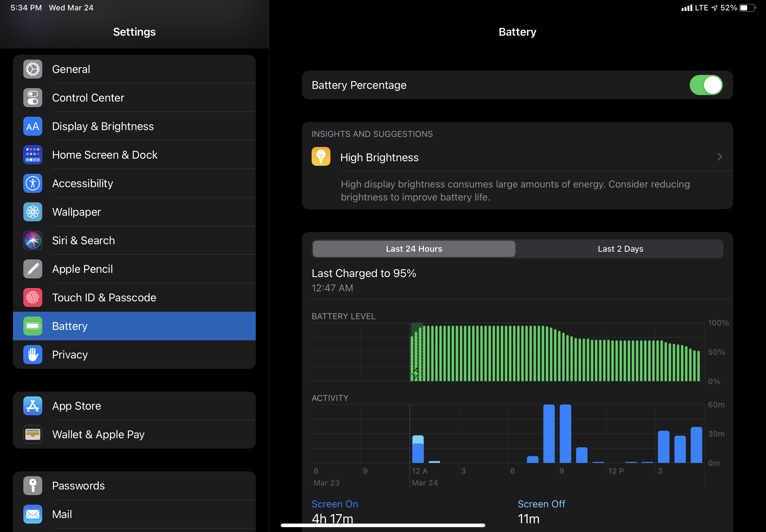Open Accessibility settings row
766x532 pixels.
(82, 183)
